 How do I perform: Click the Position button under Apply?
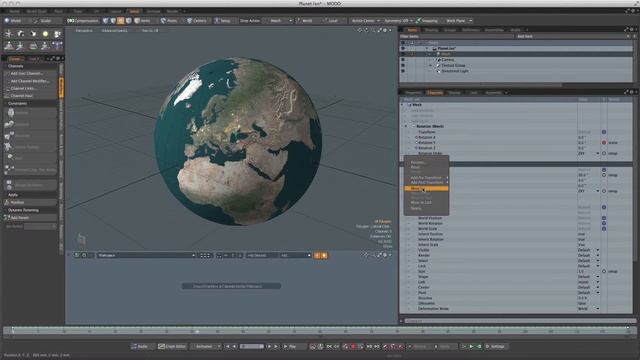(x=30, y=202)
